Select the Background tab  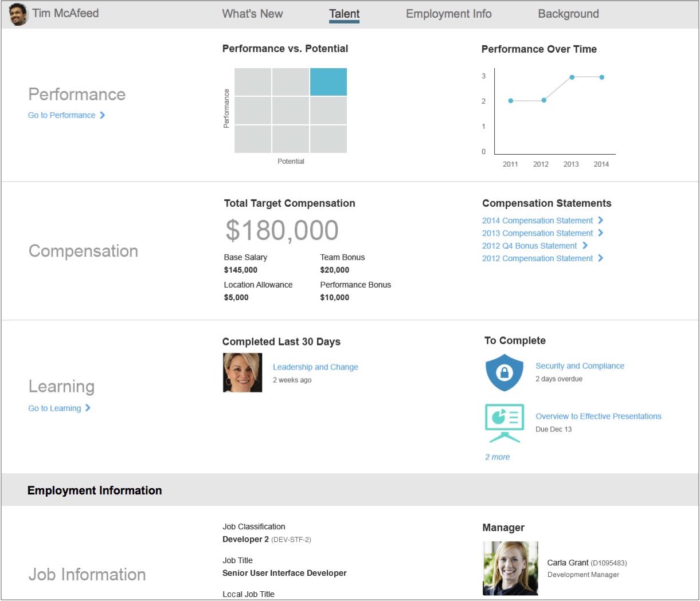pos(568,14)
